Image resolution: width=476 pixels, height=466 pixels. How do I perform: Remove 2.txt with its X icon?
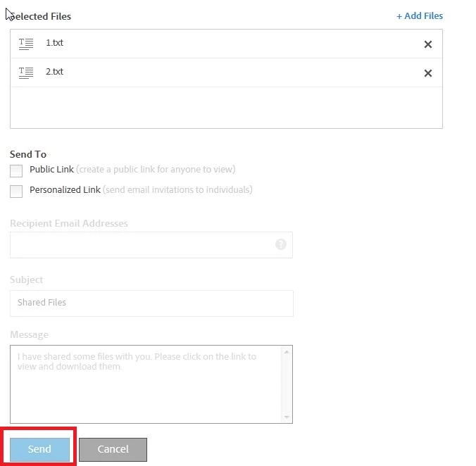(427, 73)
